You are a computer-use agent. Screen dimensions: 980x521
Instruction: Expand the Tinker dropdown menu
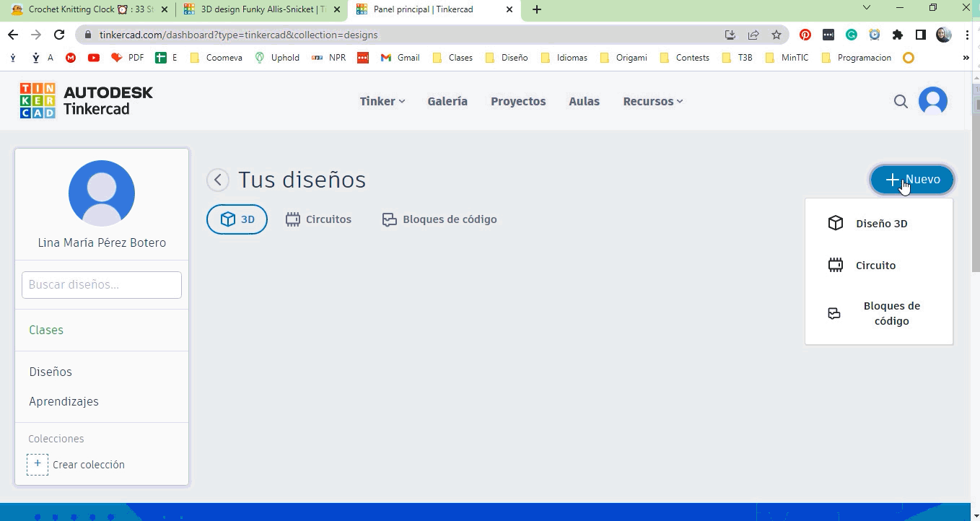point(381,101)
